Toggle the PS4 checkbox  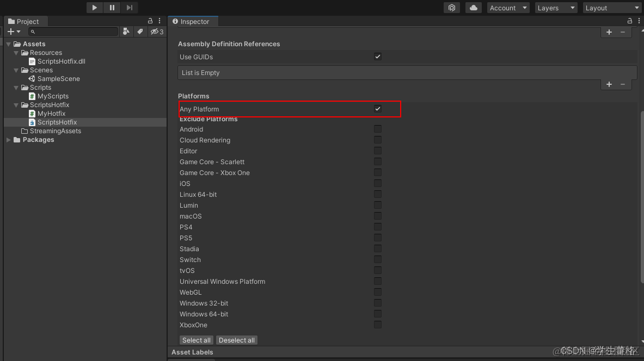click(378, 227)
